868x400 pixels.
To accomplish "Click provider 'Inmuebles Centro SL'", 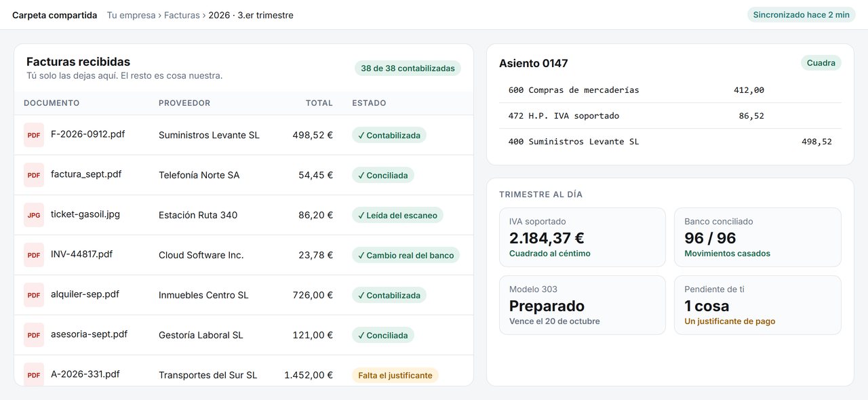I will coord(203,295).
